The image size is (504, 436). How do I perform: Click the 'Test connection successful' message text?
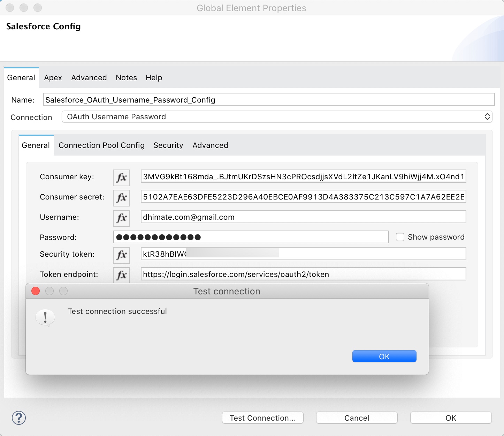pos(117,311)
